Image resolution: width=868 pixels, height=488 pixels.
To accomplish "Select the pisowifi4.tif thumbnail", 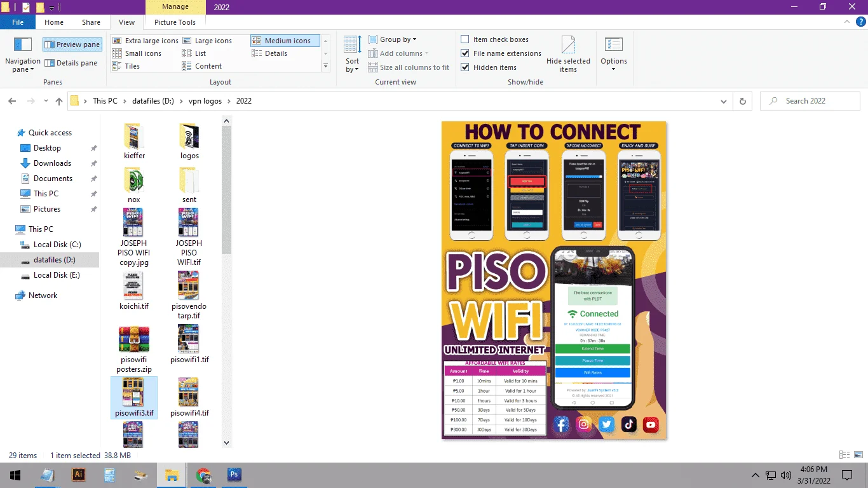I will tap(189, 393).
